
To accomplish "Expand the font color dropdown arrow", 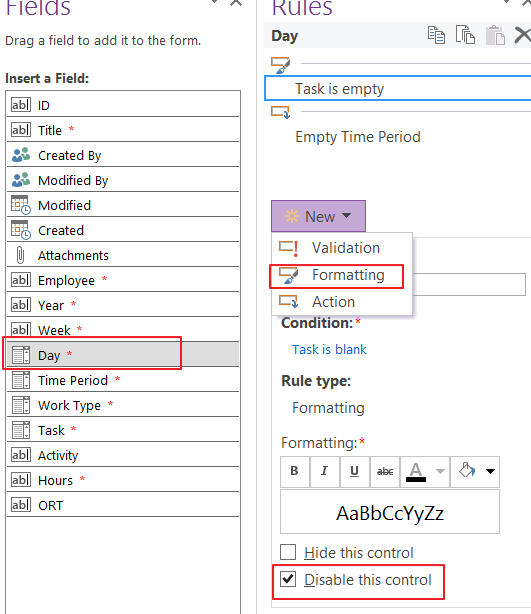I will tap(440, 471).
